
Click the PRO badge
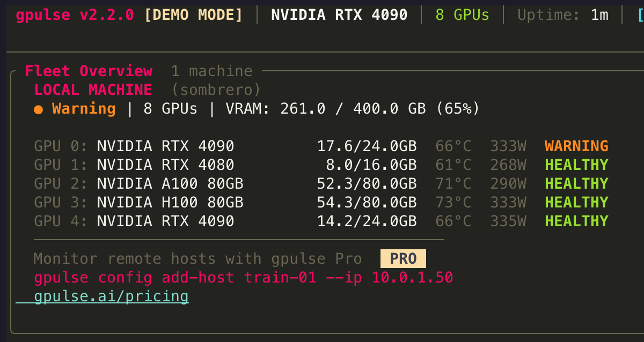point(402,259)
